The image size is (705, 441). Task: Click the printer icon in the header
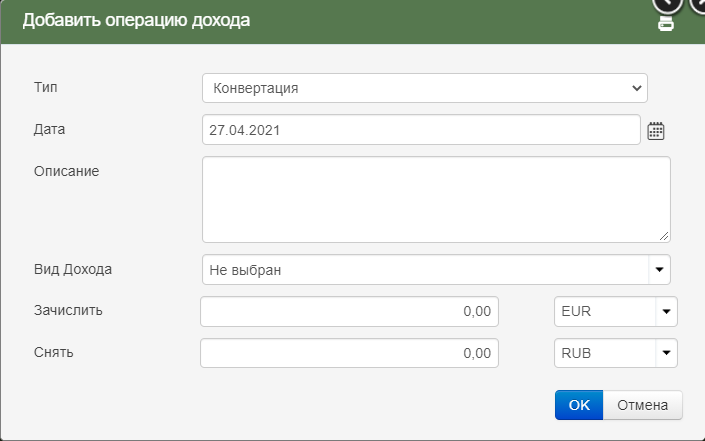coord(665,23)
